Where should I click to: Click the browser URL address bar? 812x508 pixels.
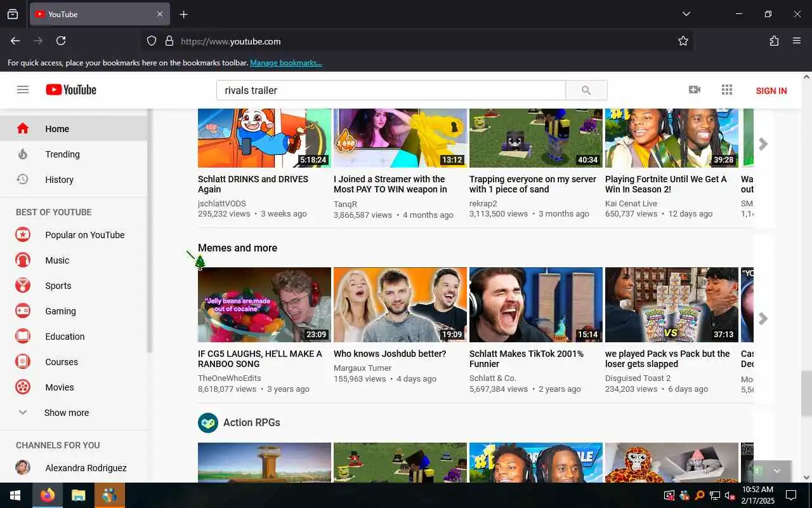416,41
